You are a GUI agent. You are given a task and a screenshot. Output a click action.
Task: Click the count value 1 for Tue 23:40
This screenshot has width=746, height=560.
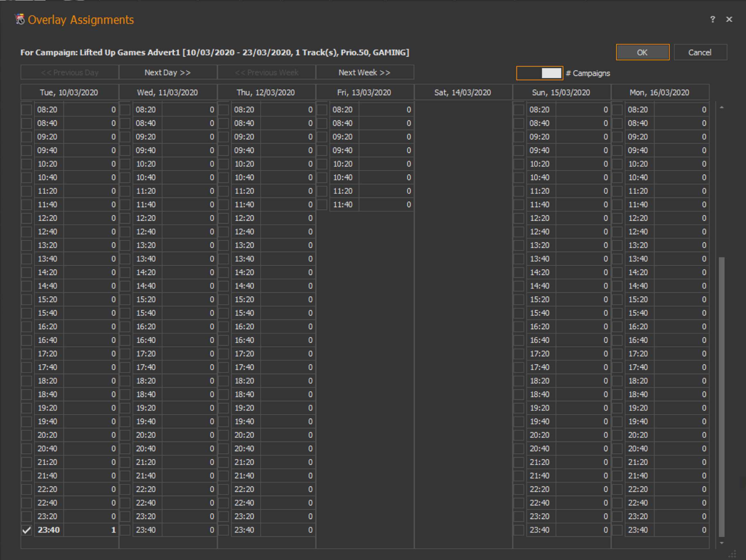pos(91,529)
